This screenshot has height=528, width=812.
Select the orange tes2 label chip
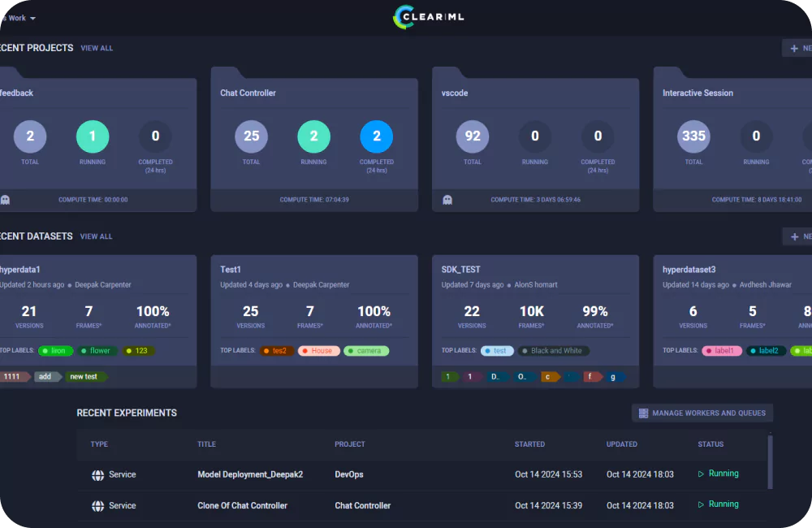coord(277,351)
